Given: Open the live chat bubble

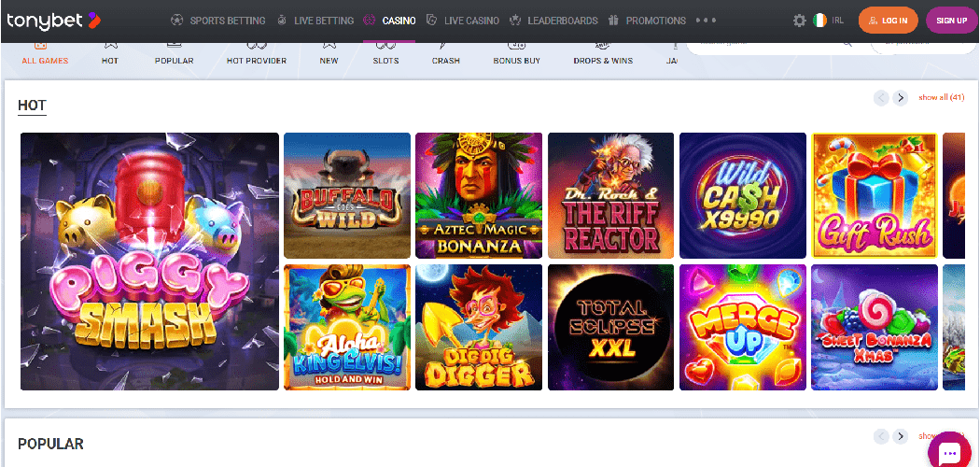Looking at the screenshot, I should click(x=950, y=453).
